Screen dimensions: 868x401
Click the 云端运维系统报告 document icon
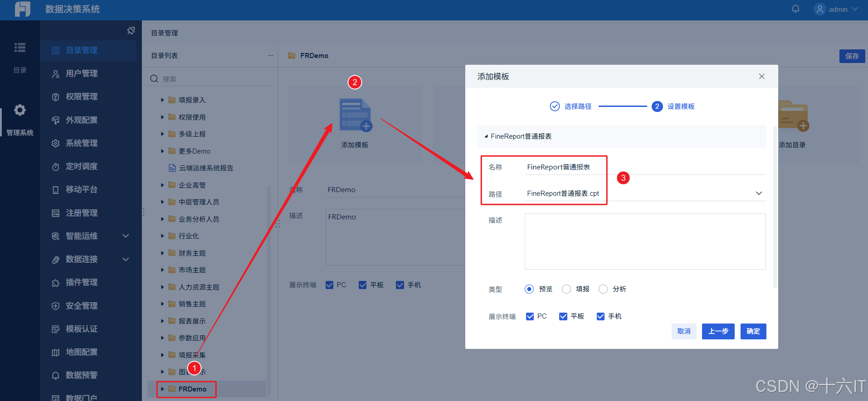click(172, 168)
